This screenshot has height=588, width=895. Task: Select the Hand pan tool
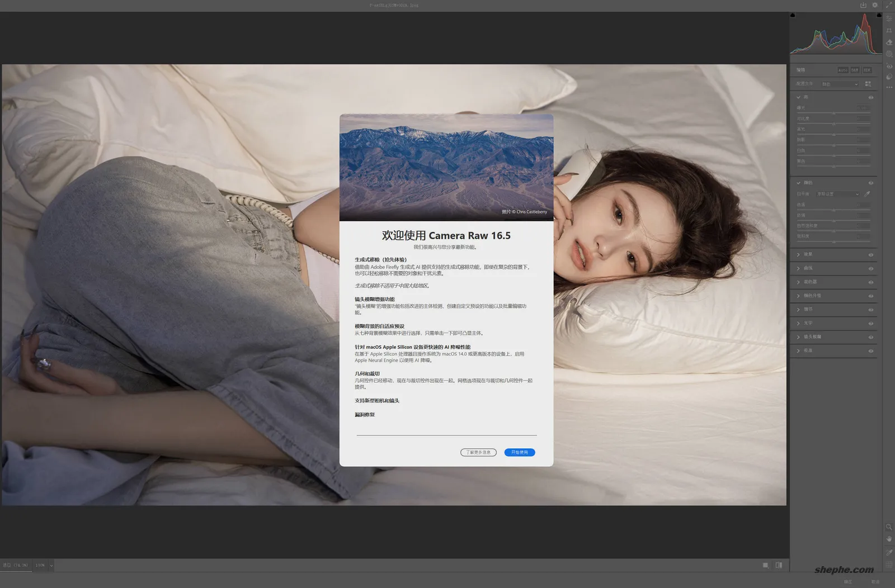[889, 539]
